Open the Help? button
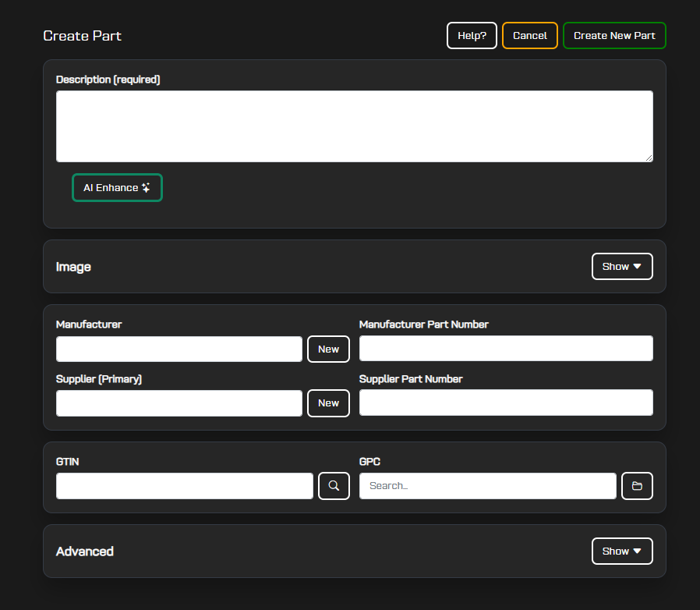 tap(472, 36)
